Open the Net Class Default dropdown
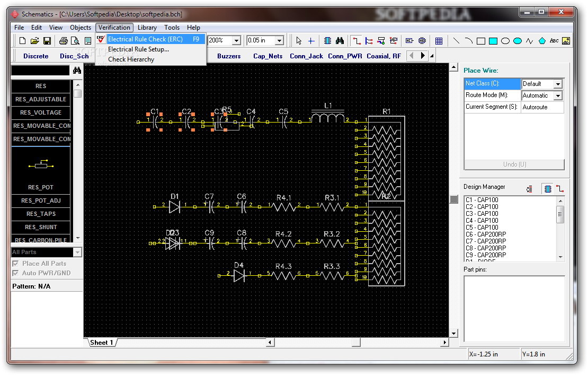Screen dimensions: 588x375 pyautogui.click(x=558, y=84)
